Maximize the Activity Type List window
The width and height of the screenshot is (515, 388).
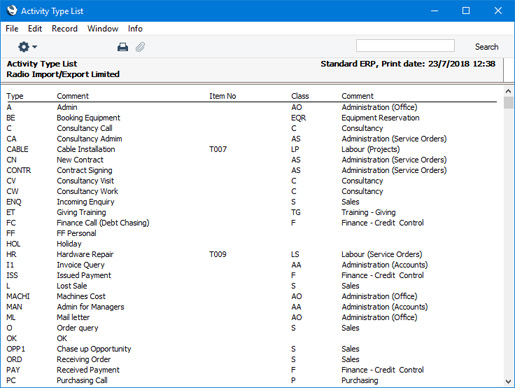[466, 11]
